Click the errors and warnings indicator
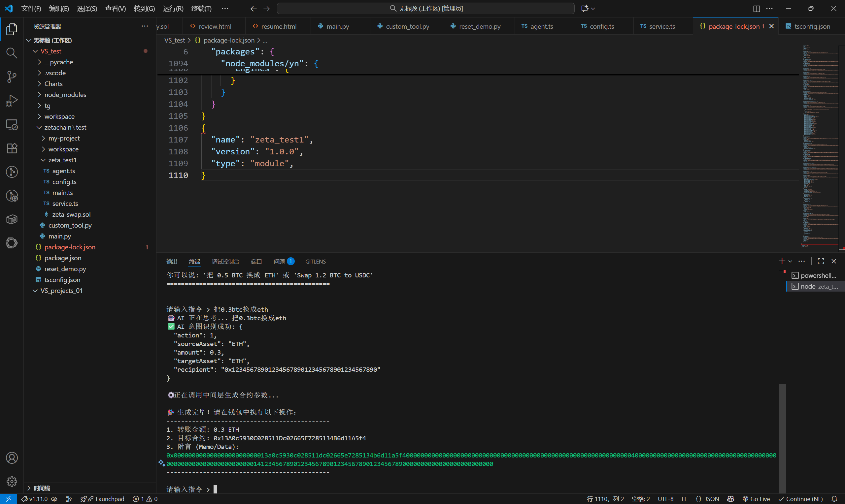 coord(146,499)
